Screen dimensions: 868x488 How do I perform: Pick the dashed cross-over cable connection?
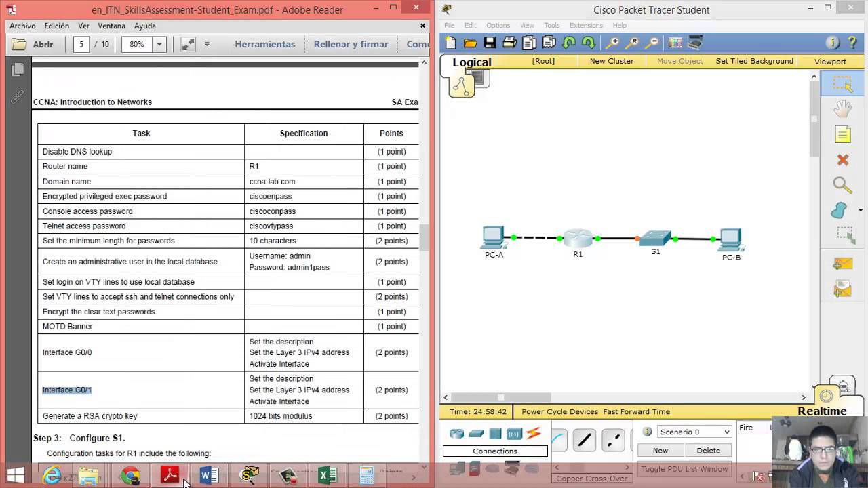click(x=612, y=441)
